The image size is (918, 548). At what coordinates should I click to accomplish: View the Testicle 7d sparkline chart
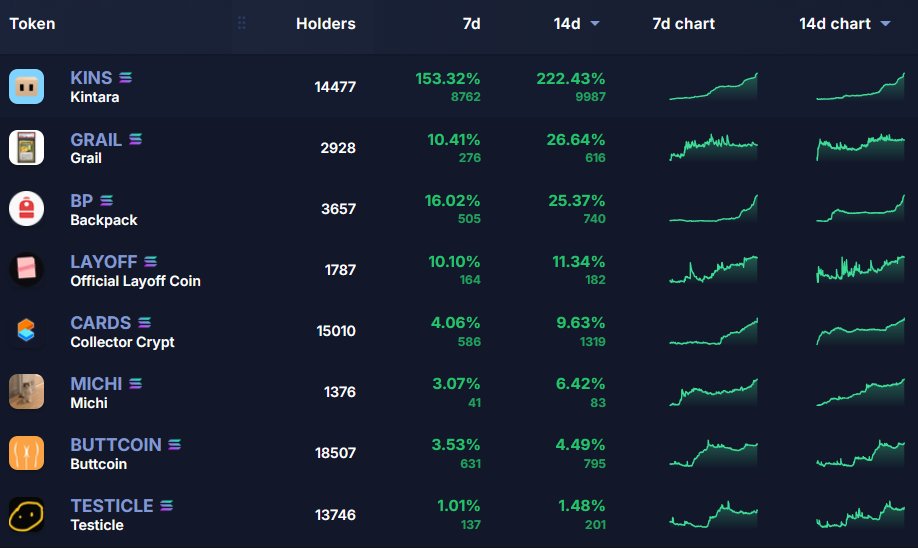click(x=713, y=514)
